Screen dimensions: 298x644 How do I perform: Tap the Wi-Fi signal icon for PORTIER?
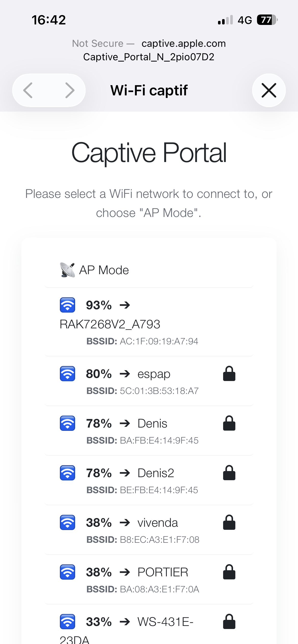pyautogui.click(x=67, y=572)
